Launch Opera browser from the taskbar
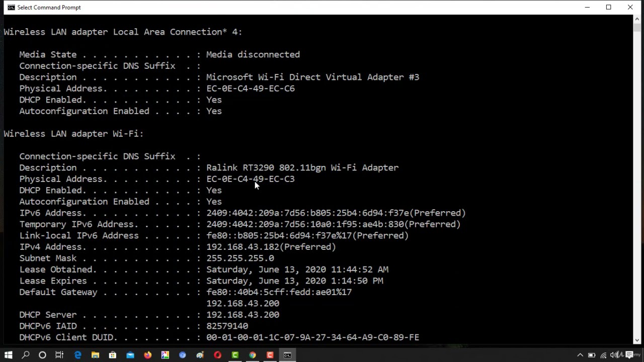The height and width of the screenshot is (362, 644). click(217, 355)
